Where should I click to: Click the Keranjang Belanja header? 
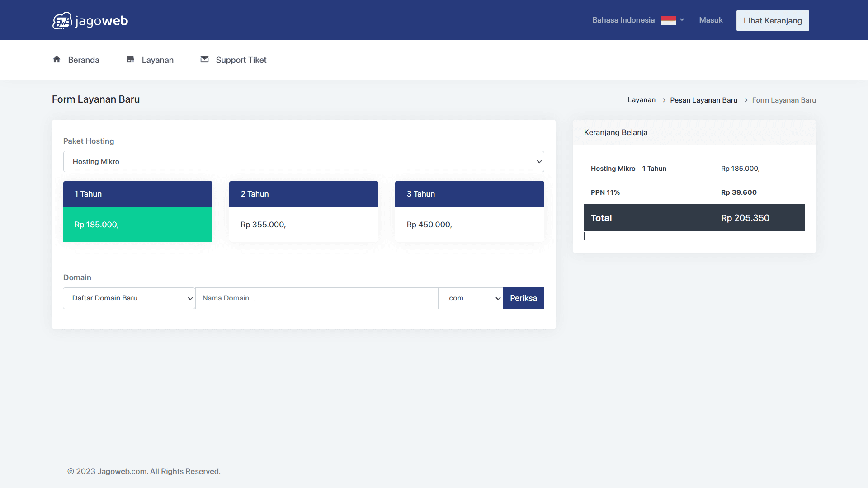616,132
